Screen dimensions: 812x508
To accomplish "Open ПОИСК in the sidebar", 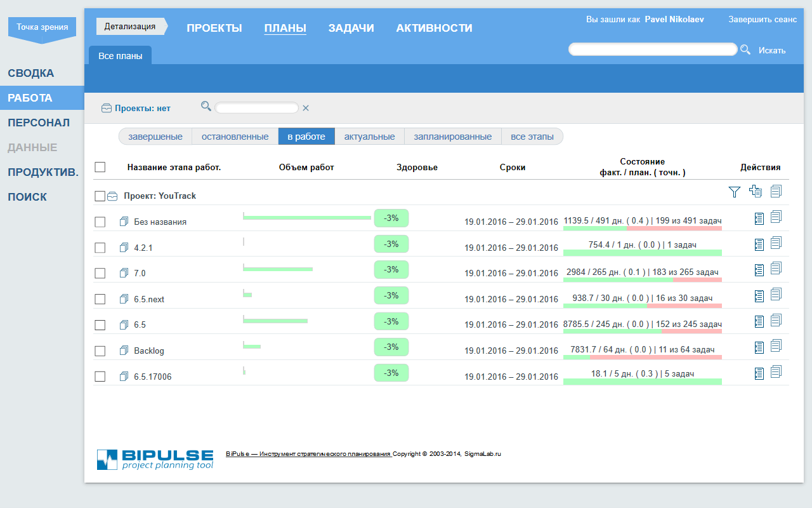I will (x=27, y=197).
